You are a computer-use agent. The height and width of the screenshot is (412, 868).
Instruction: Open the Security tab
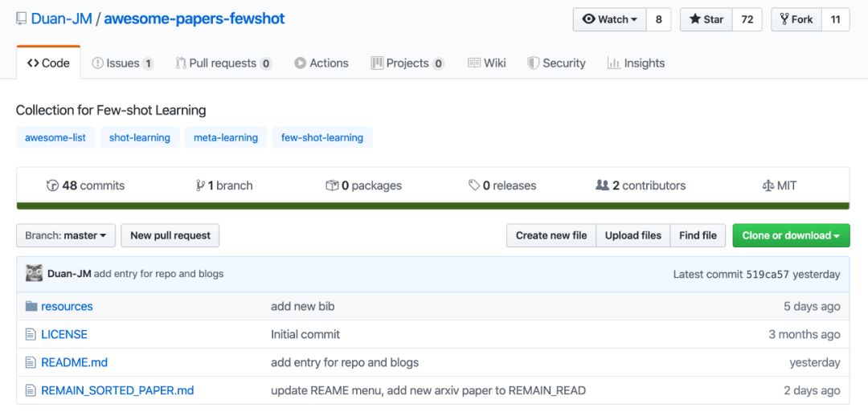[556, 63]
